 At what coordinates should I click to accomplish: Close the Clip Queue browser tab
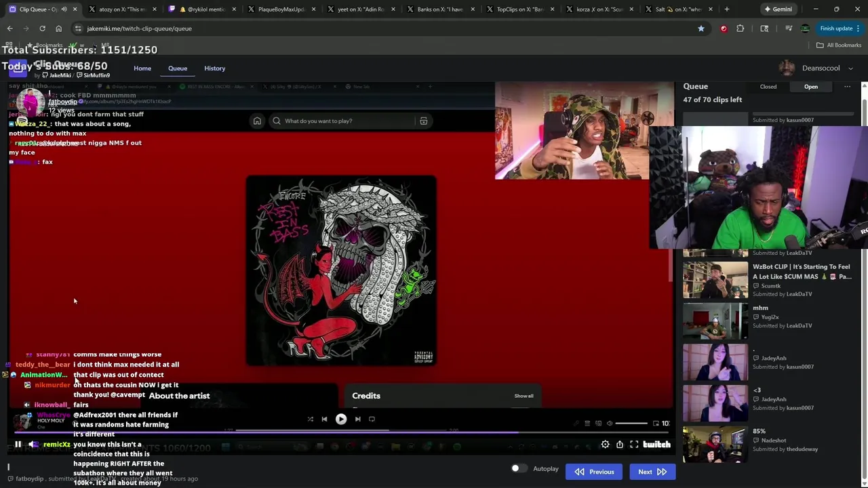coord(75,9)
